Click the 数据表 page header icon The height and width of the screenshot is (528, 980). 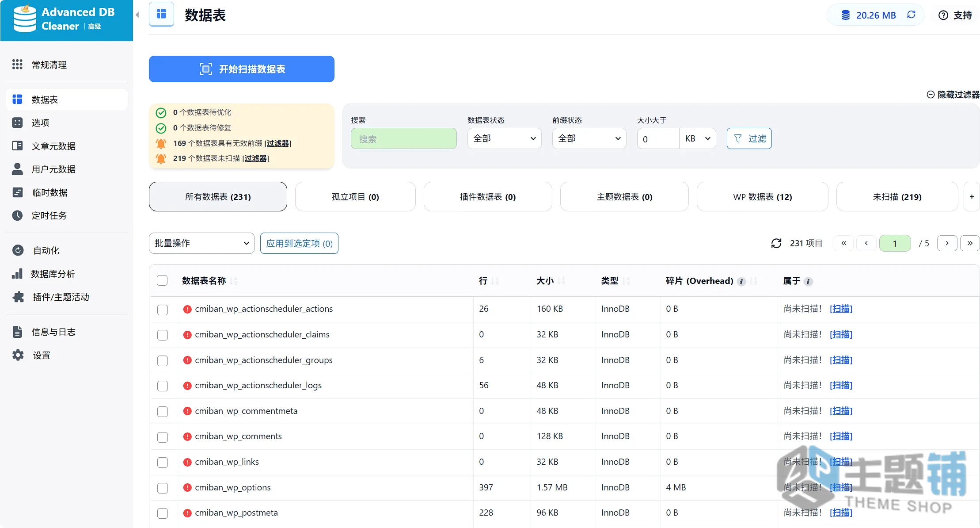coord(162,14)
